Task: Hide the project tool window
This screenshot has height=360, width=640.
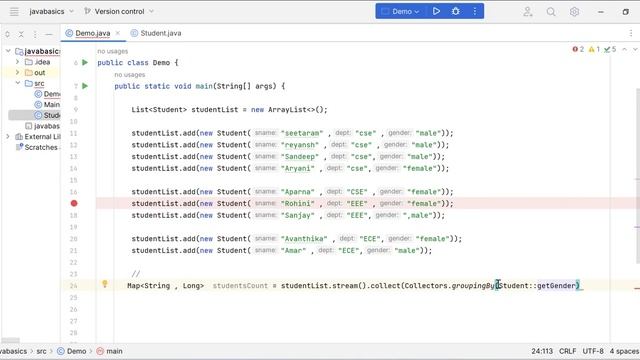Action: [x=49, y=34]
